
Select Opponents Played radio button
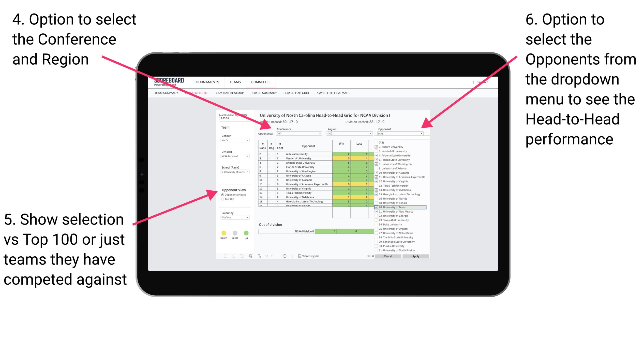click(x=221, y=195)
